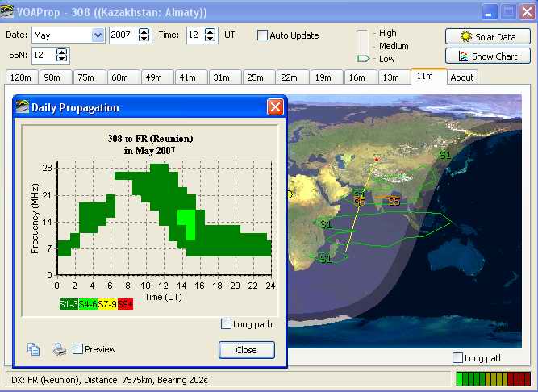Click the red transmitter marker on the map
This screenshot has height=392, width=538.
[x=377, y=160]
